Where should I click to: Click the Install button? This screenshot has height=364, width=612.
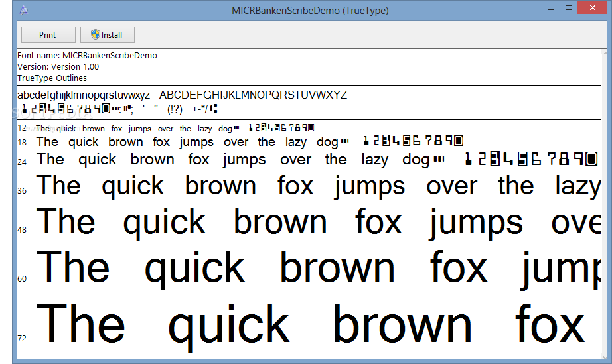[108, 34]
